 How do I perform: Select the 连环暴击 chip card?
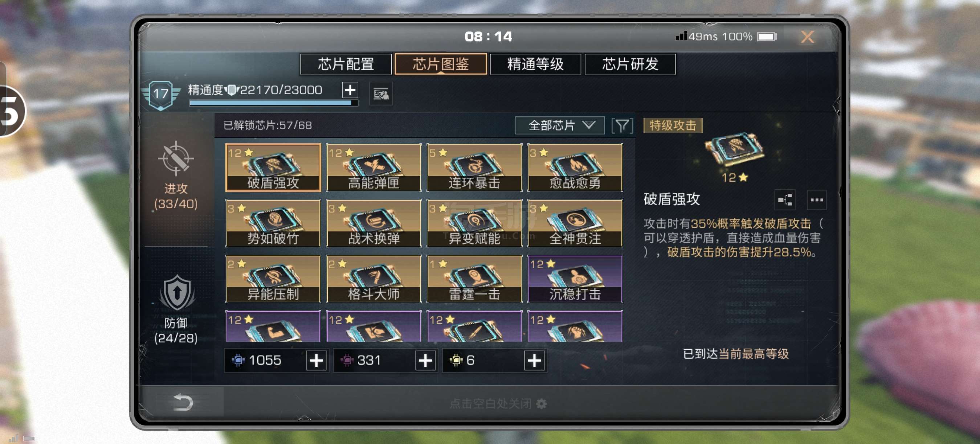(x=474, y=168)
